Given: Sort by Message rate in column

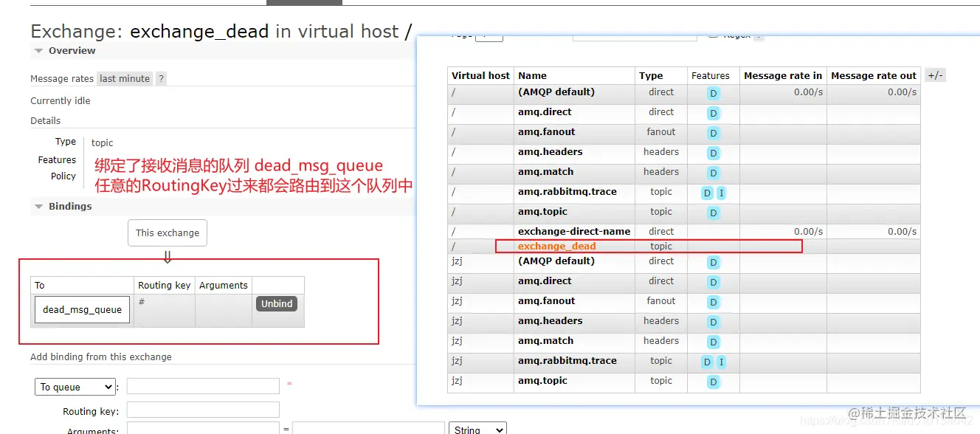Looking at the screenshot, I should [x=783, y=75].
